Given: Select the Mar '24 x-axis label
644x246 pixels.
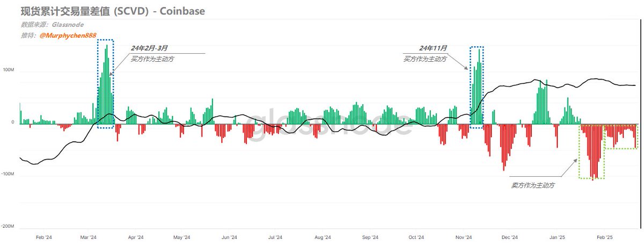Looking at the screenshot, I should 89,237.
